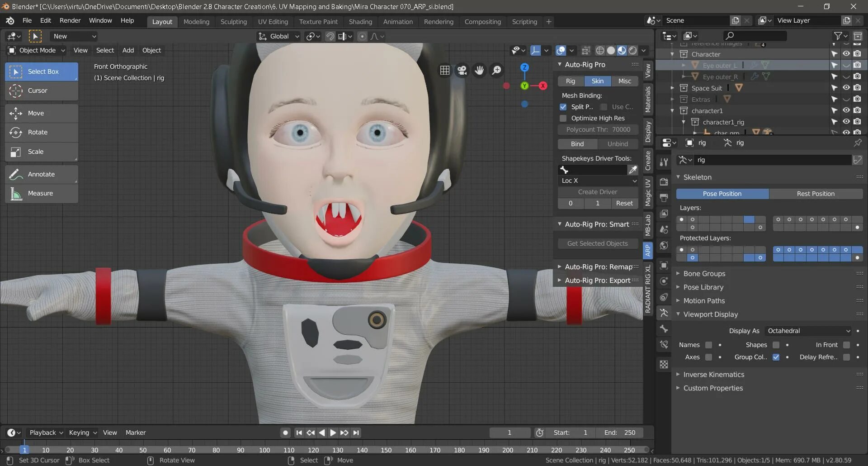Toggle Split Parts checkbox
Viewport: 868px width, 466px height.
(563, 107)
